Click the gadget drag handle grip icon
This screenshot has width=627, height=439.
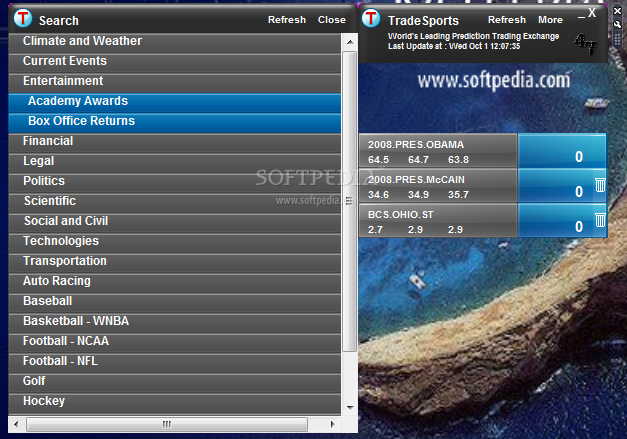click(617, 39)
